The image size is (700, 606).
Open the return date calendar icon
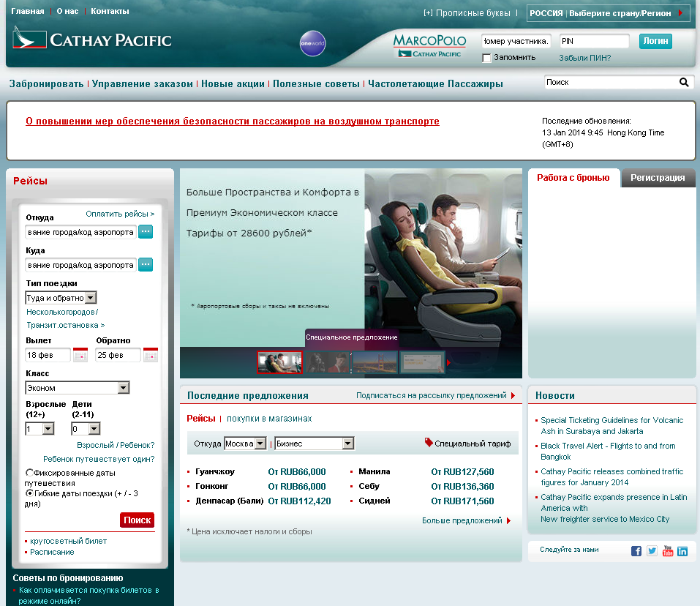[x=151, y=355]
